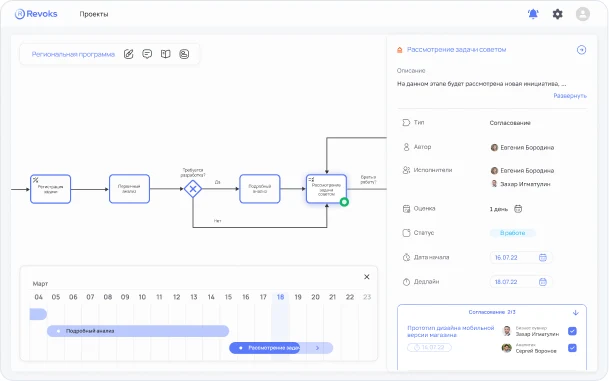Click the Март month label
The width and height of the screenshot is (609, 381).
click(40, 284)
